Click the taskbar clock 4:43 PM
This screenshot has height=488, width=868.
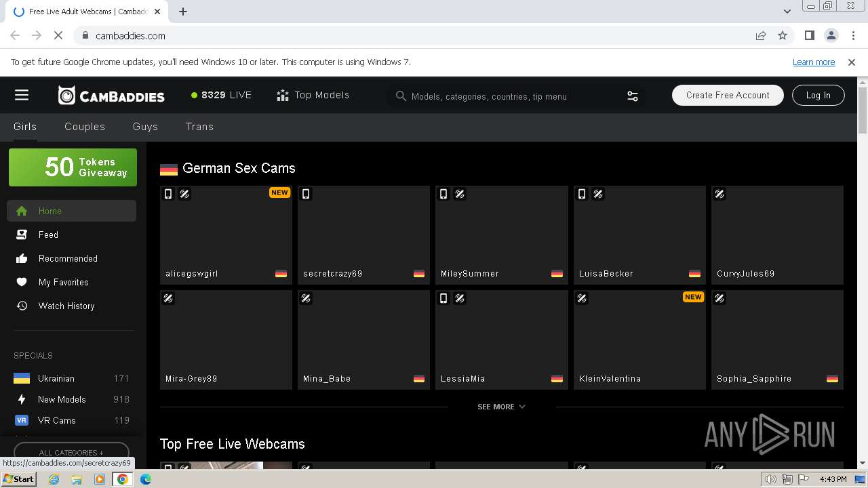tap(833, 479)
